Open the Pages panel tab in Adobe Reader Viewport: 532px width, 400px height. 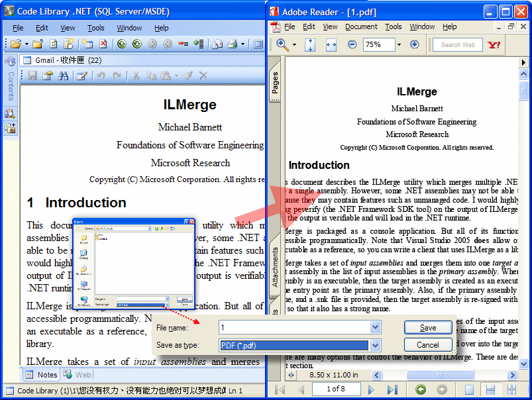tap(275, 81)
